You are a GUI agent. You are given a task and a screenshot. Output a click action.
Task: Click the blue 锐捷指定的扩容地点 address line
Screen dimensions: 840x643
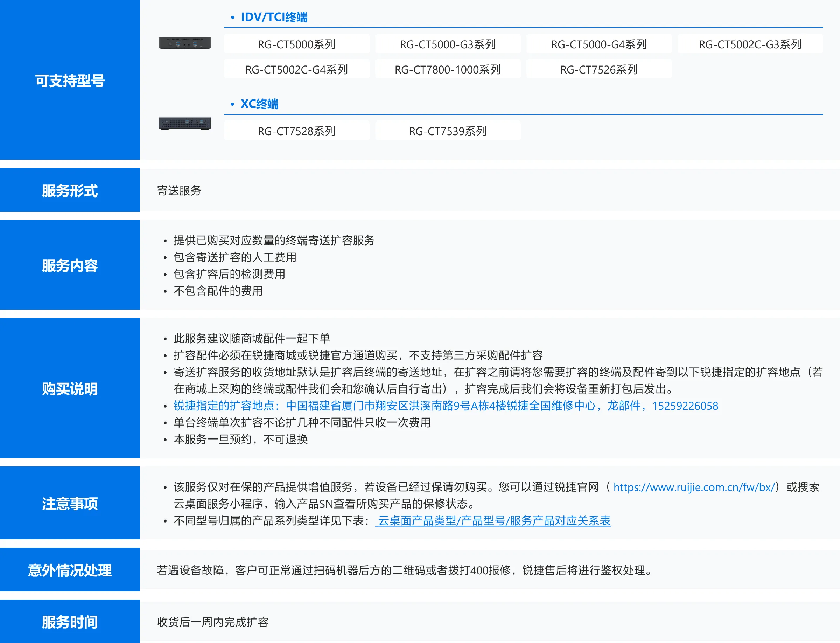tap(446, 406)
